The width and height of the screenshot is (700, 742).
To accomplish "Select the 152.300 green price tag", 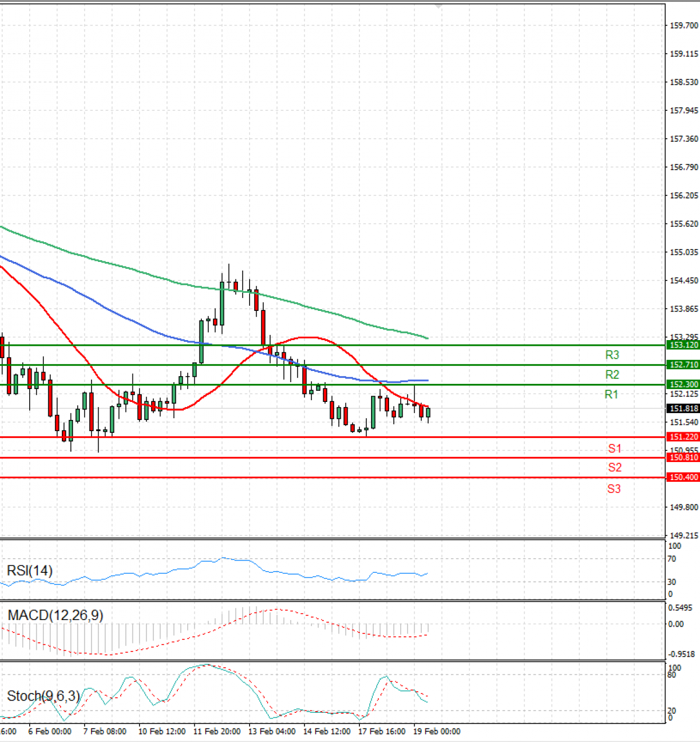I will pyautogui.click(x=683, y=384).
